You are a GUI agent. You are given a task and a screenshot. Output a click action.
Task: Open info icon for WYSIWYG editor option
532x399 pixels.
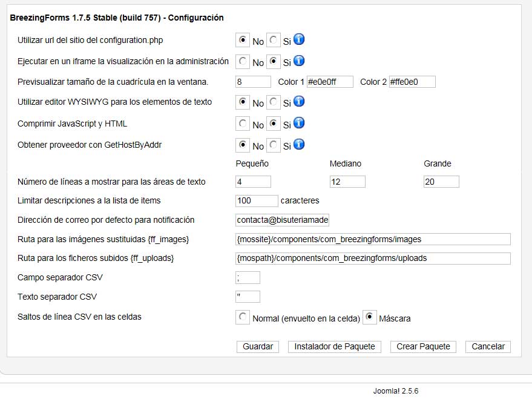[299, 101]
